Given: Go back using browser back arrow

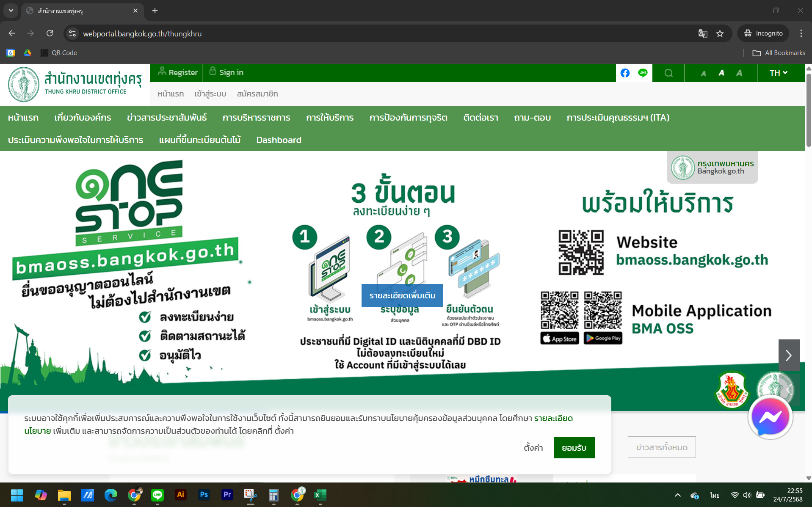Looking at the screenshot, I should point(12,33).
